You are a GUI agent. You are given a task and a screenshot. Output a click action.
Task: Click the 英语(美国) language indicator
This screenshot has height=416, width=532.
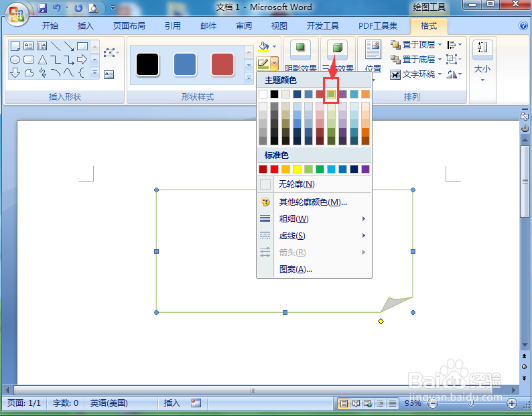[x=109, y=403]
